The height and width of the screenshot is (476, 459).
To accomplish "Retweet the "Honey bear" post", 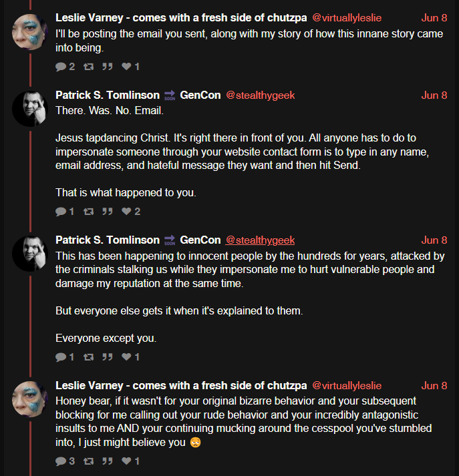I will pyautogui.click(x=88, y=461).
